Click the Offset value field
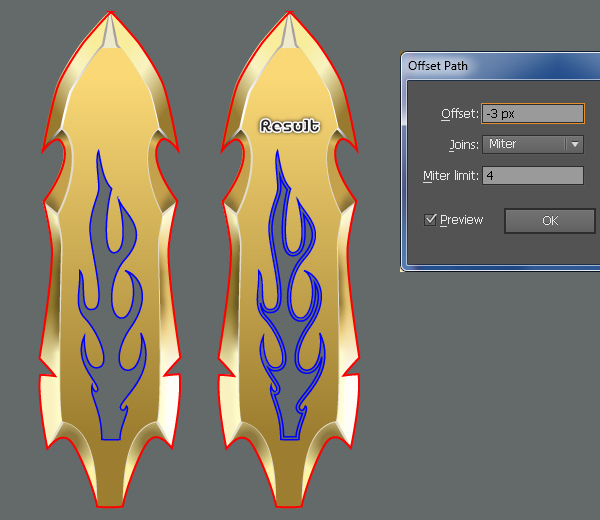The height and width of the screenshot is (520, 600). 533,114
